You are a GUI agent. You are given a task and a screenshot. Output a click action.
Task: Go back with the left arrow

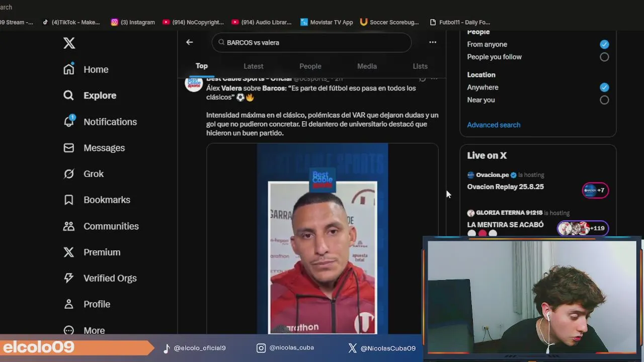click(190, 42)
